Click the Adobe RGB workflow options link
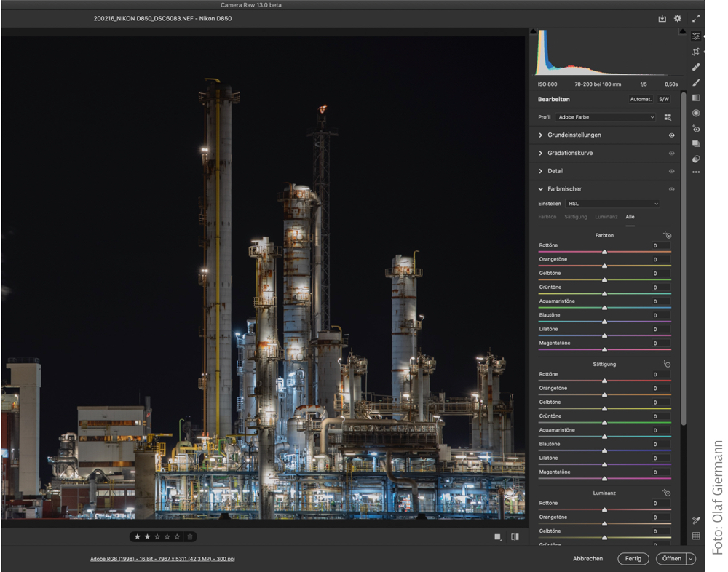The width and height of the screenshot is (728, 572). (162, 559)
